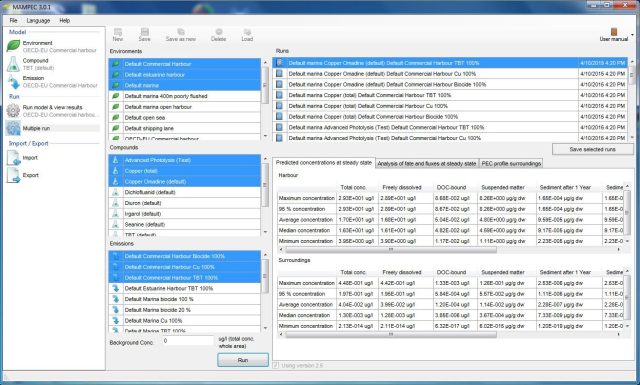
Task: Select Default Marina biocide 100 % emission
Action: [184, 299]
